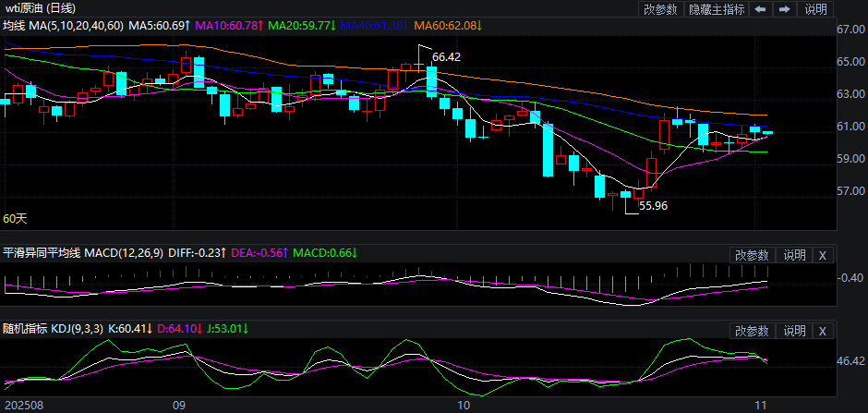
Task: Open 说明 for the MACD indicator
Action: pyautogui.click(x=793, y=254)
